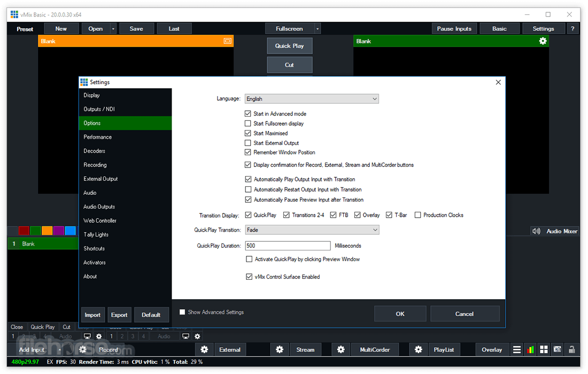
Task: Enable Automatically Restart Output Input with Transition
Action: click(248, 189)
